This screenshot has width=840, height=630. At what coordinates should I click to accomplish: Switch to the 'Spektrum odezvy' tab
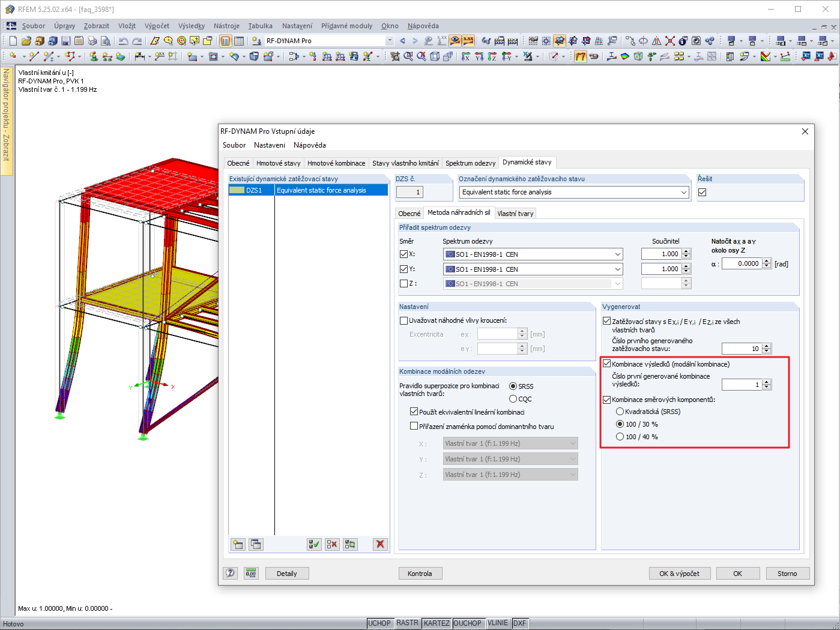(471, 163)
